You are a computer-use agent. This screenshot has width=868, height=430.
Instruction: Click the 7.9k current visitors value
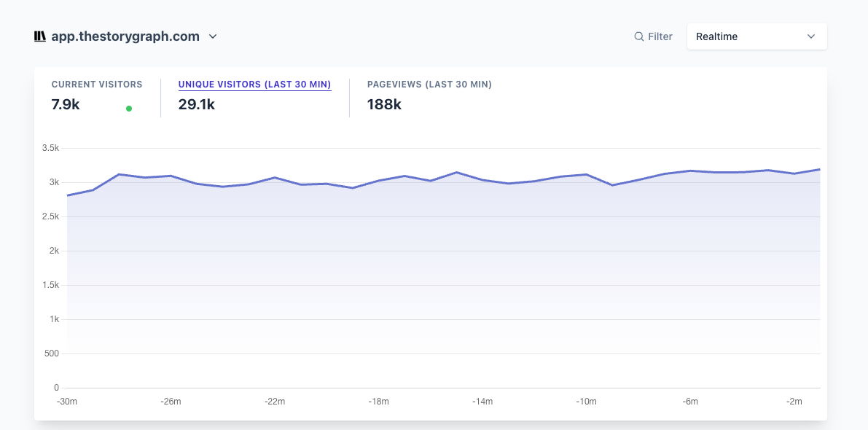click(x=66, y=104)
